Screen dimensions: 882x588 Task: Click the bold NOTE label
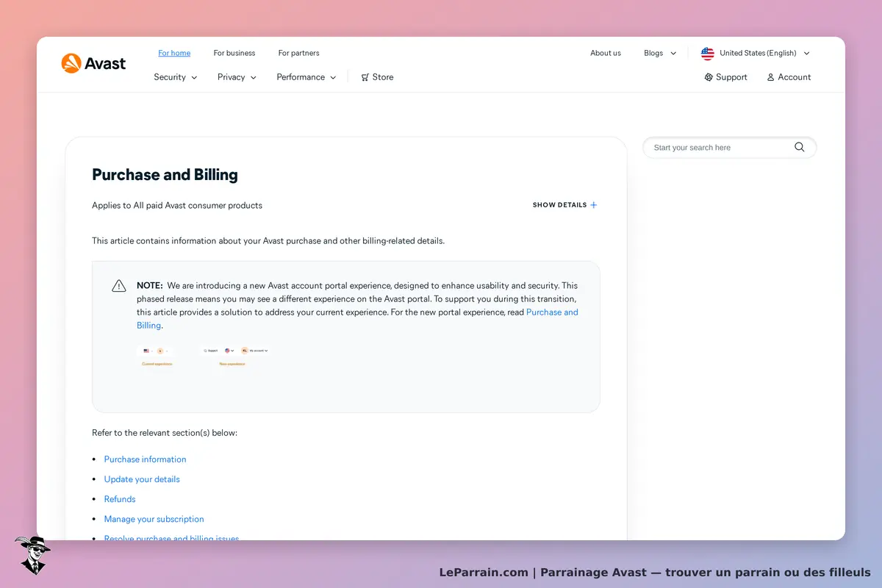(150, 285)
